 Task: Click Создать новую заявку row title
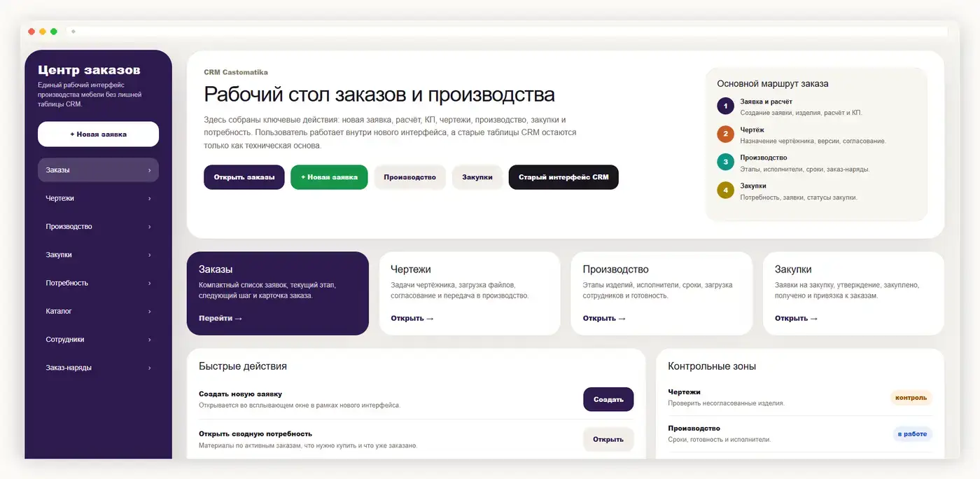pos(240,394)
